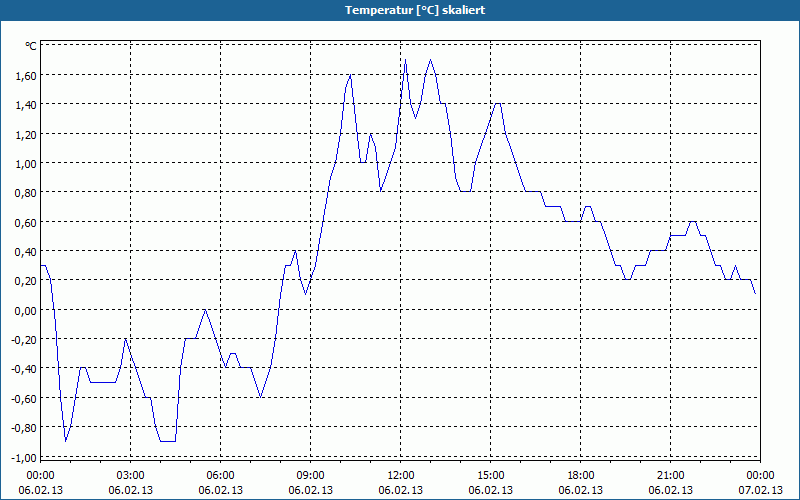Pick the 0,60 temperature tick label
Screen dimensions: 800x500
point(27,222)
